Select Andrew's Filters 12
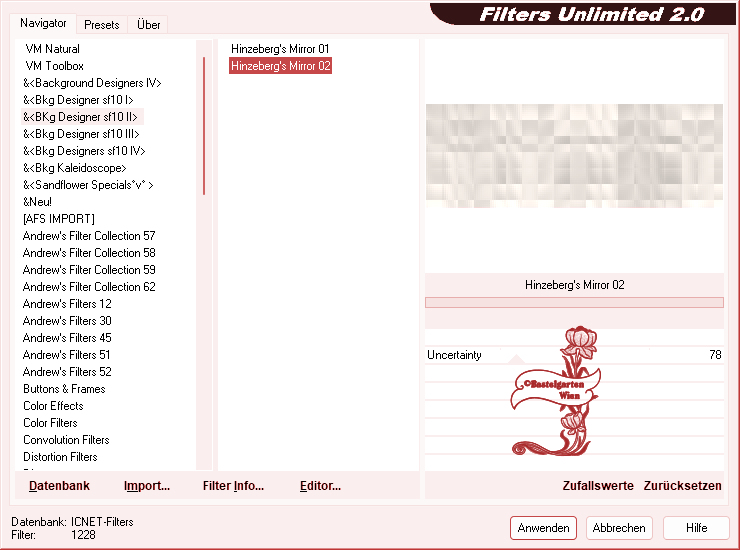This screenshot has height=550, width=740. click(x=67, y=304)
